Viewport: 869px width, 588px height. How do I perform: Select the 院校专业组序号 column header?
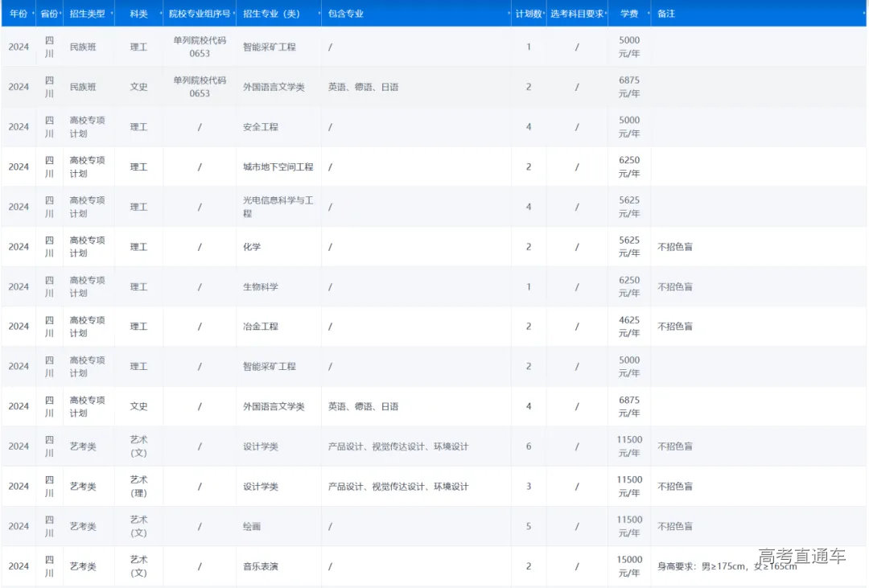(x=199, y=14)
